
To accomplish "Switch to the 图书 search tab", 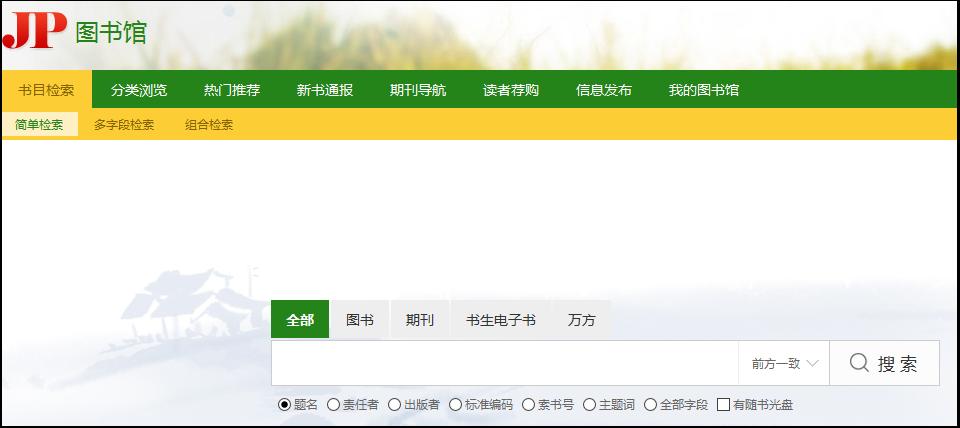I will (360, 320).
